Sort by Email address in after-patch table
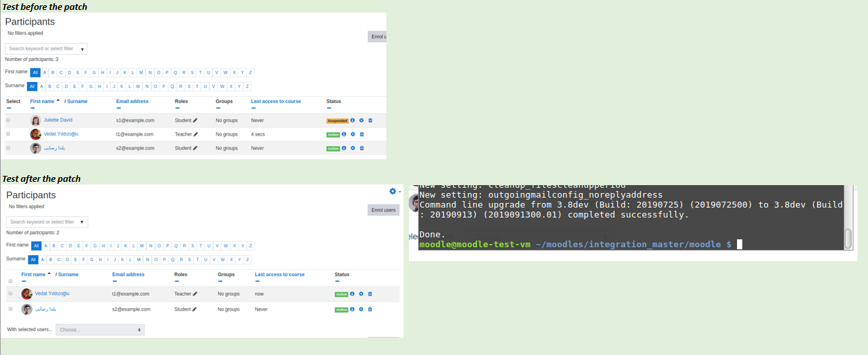Image resolution: width=868 pixels, height=355 pixels. pos(128,274)
